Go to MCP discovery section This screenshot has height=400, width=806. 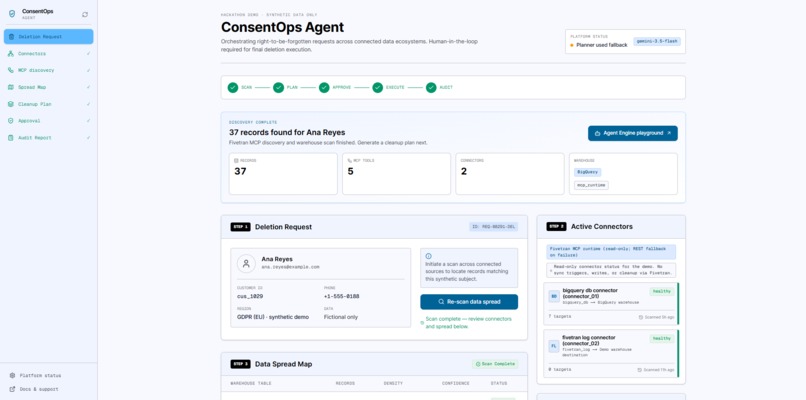(49, 70)
